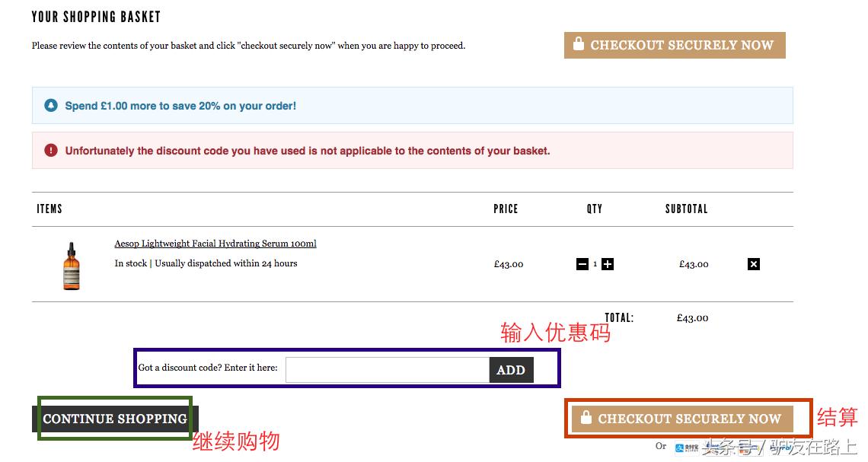Click the padlock icon on bottom checkout button

(586, 418)
